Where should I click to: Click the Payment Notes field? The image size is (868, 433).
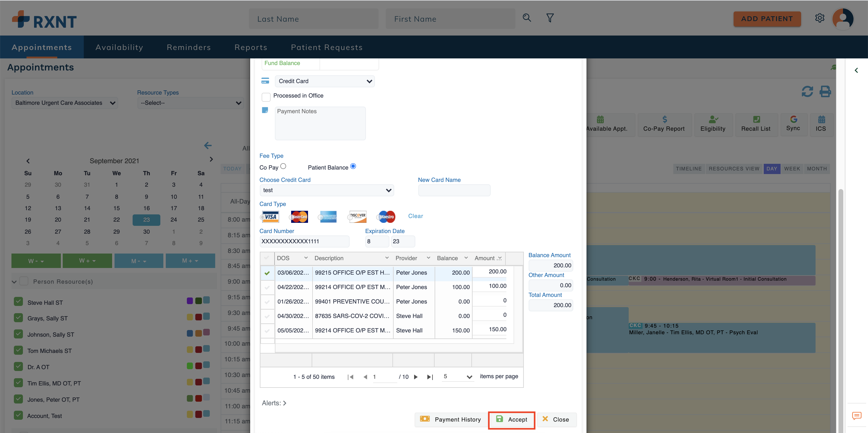point(320,123)
